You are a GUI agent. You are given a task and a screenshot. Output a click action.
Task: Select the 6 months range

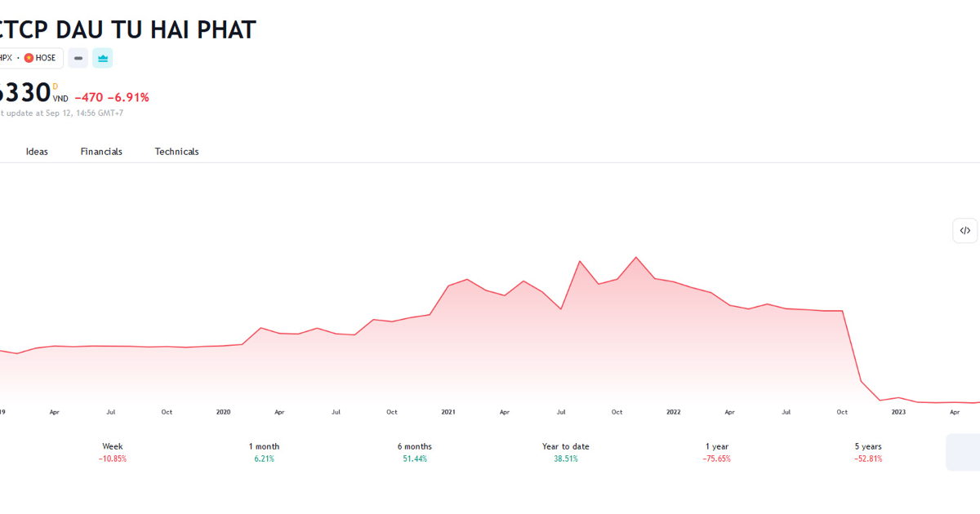pos(415,452)
